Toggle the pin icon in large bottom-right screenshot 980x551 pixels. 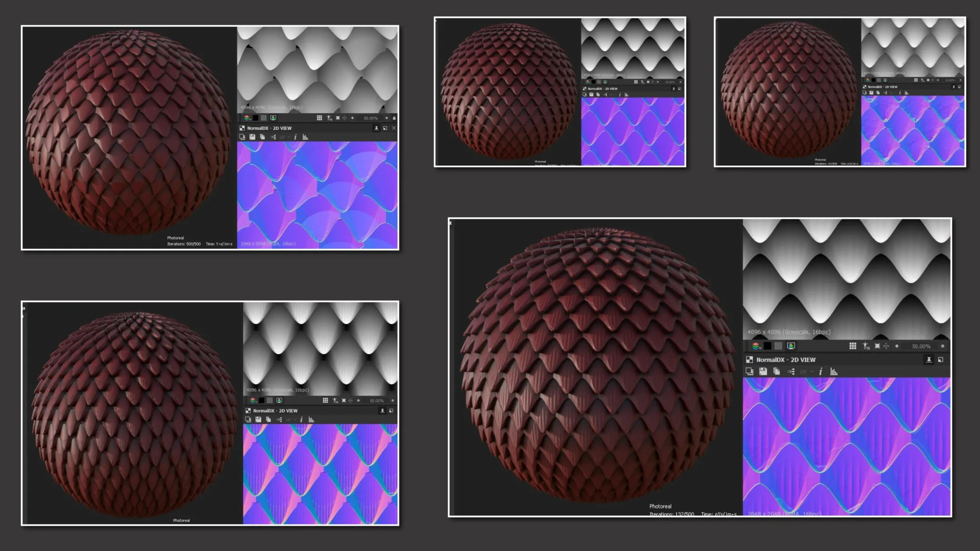[929, 360]
